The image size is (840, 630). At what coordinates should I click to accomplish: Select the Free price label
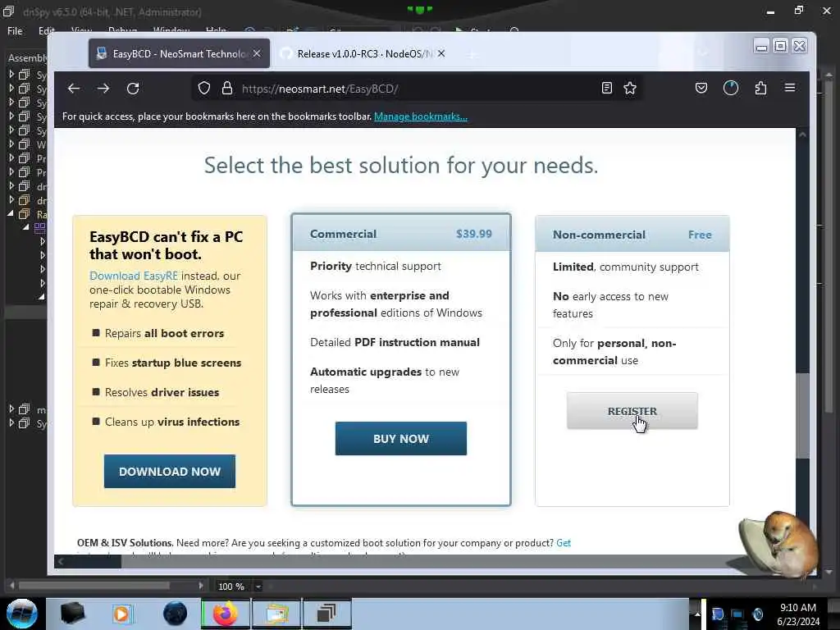(x=700, y=235)
